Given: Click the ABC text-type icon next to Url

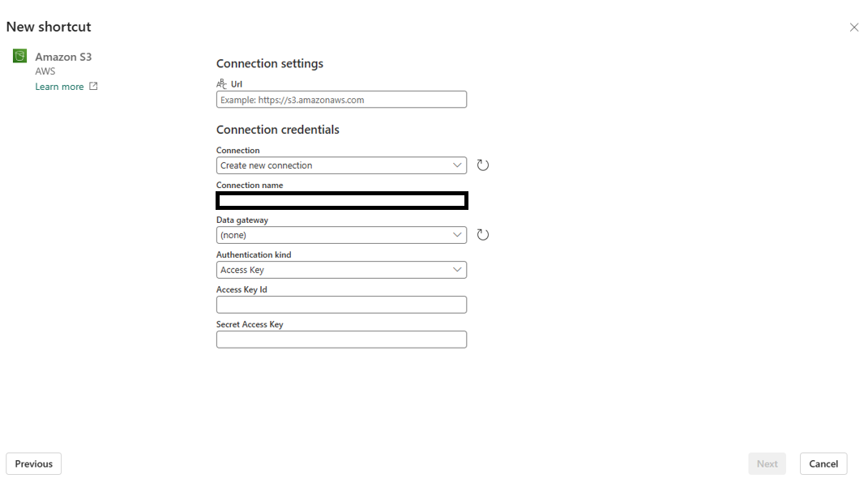Looking at the screenshot, I should point(221,83).
